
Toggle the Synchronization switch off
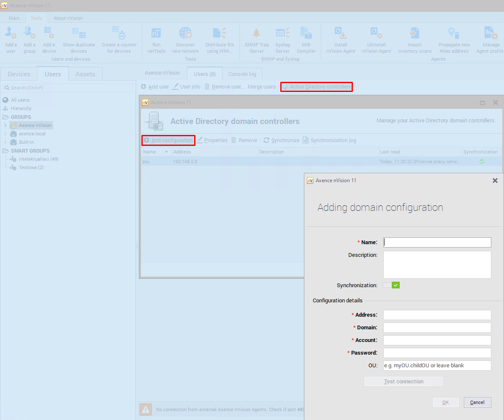[391, 285]
